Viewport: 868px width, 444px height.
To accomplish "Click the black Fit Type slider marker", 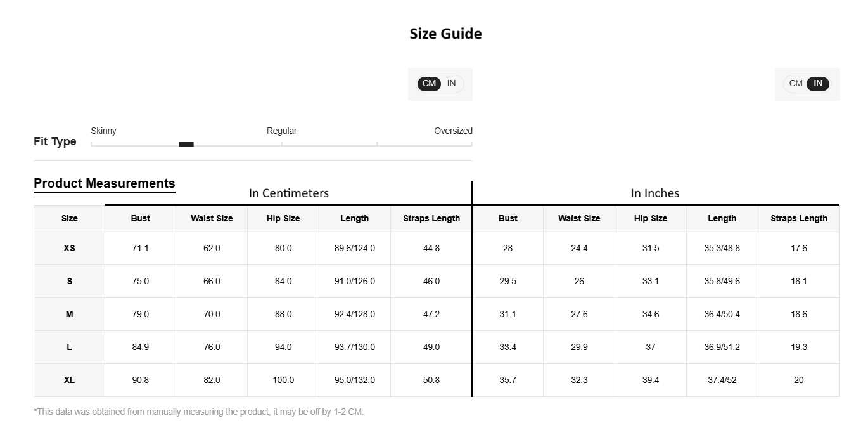I will pos(186,145).
